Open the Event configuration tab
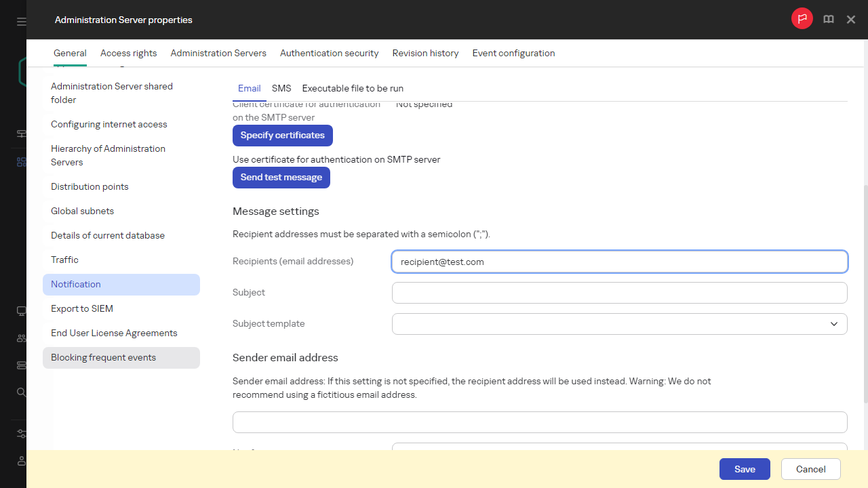This screenshot has height=488, width=868. [513, 53]
